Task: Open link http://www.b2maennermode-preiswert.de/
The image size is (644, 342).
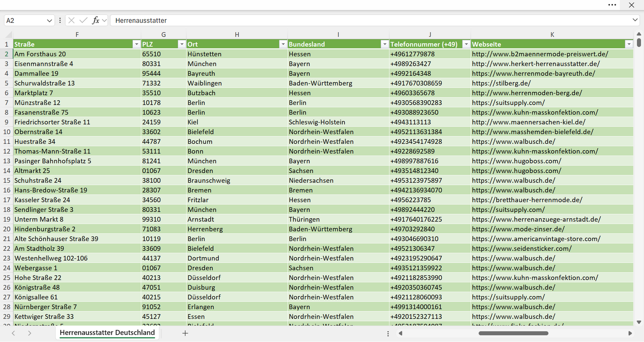Action: click(540, 54)
